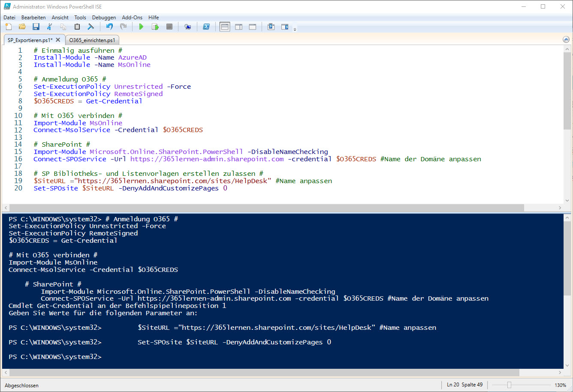Click Connect-MsolService on script line 12

pos(72,130)
